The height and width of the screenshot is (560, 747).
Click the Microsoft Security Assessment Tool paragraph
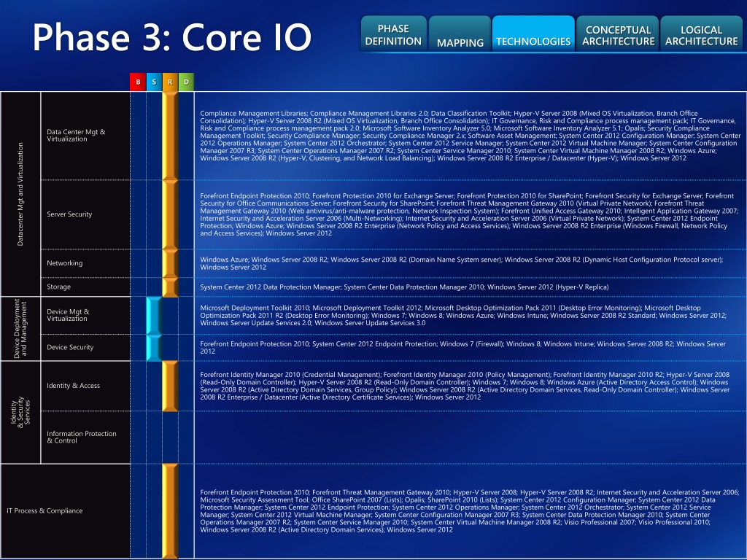click(469, 511)
